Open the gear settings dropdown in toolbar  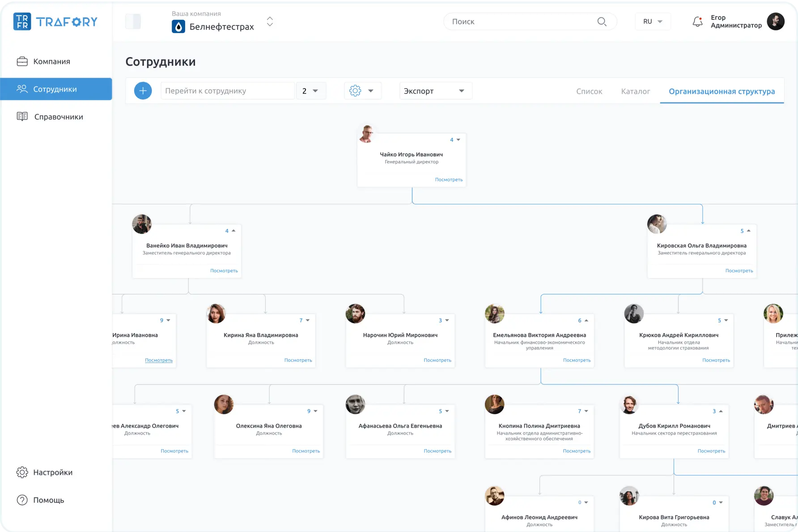[362, 91]
